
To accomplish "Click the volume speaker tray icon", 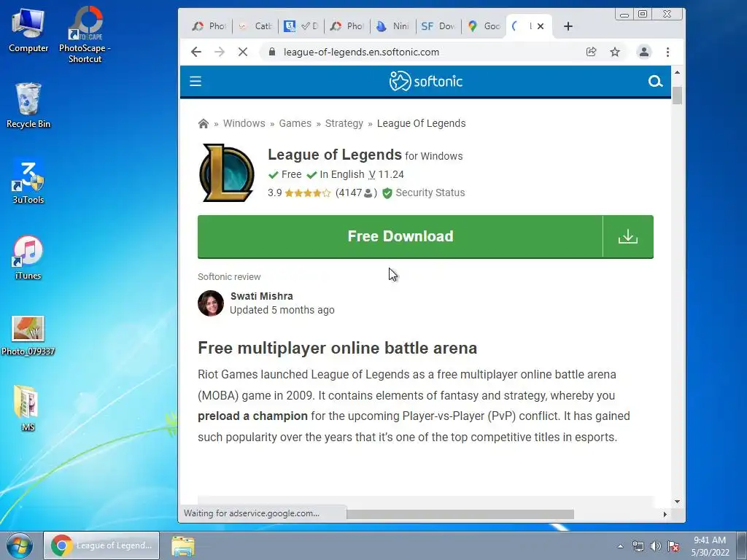I will point(656,546).
